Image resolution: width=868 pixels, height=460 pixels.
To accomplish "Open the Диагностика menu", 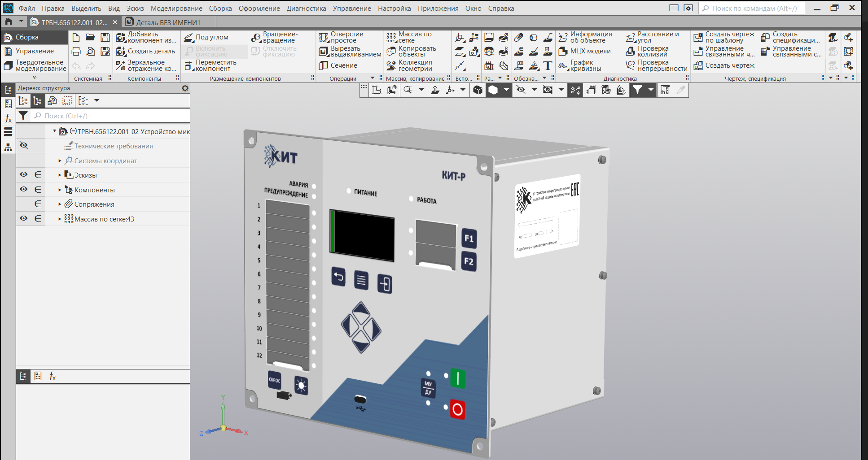I will [306, 9].
